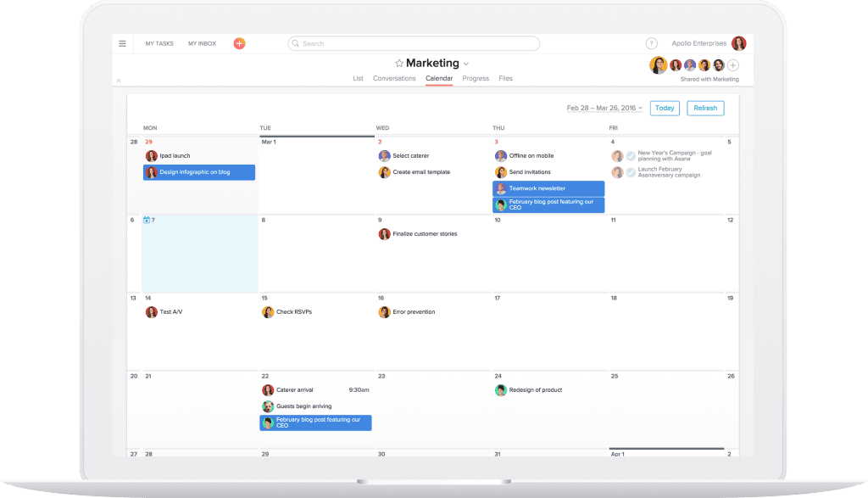The image size is (868, 498).
Task: Click the calendar icon on day 7
Action: [x=147, y=220]
